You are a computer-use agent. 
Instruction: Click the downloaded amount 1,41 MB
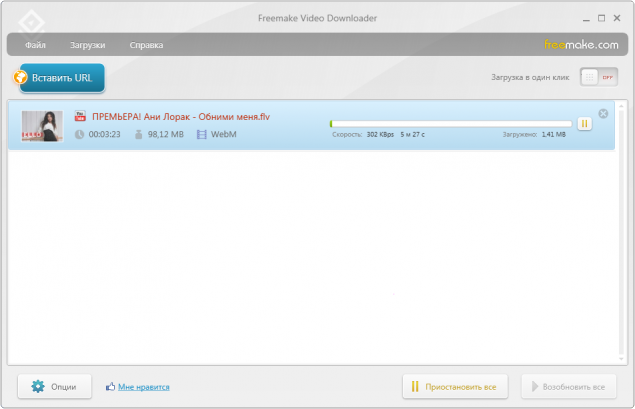[x=554, y=134]
